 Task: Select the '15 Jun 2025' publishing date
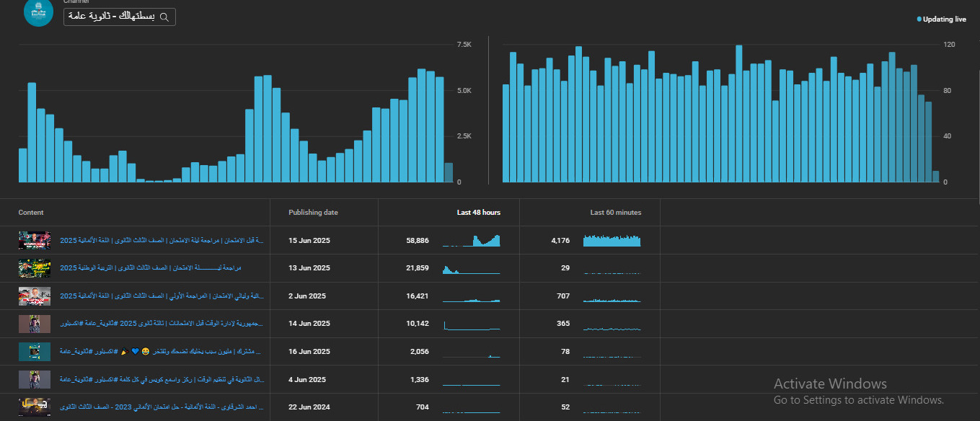pos(309,240)
